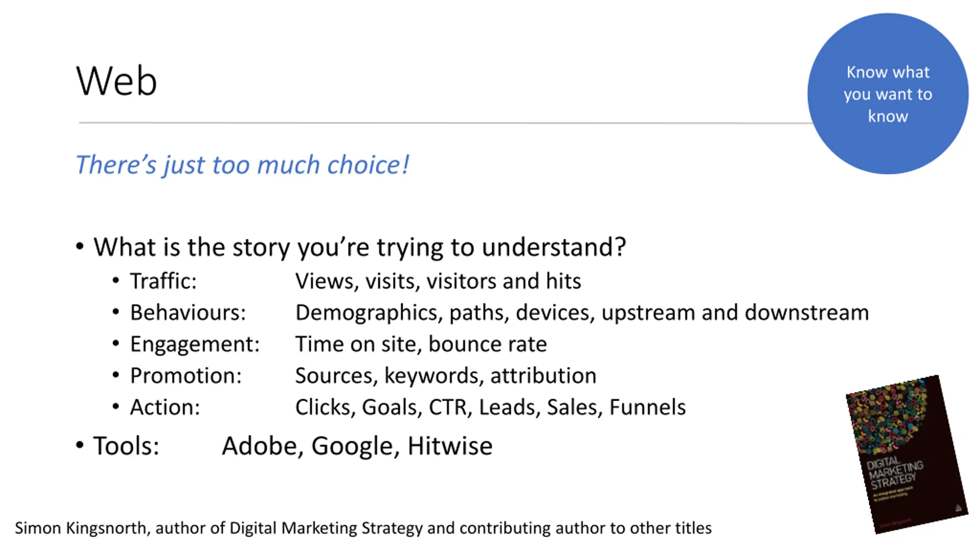Click 'Time on site, bounce rate' text
This screenshot has width=980, height=551.
(x=421, y=344)
